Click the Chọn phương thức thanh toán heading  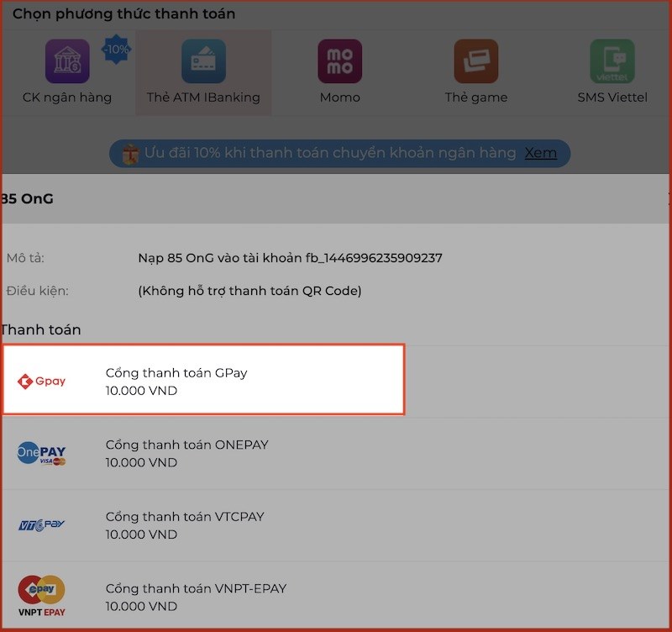coord(123,14)
